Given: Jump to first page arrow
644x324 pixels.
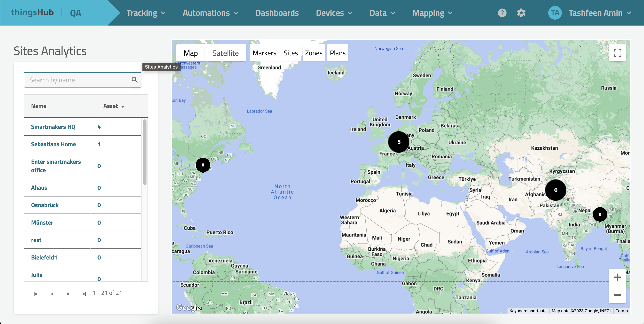Looking at the screenshot, I should [35, 294].
